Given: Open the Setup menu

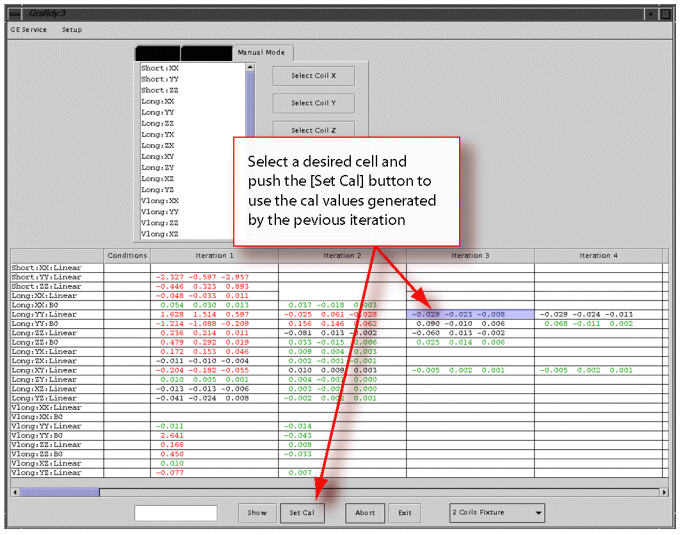Looking at the screenshot, I should pyautogui.click(x=72, y=30).
